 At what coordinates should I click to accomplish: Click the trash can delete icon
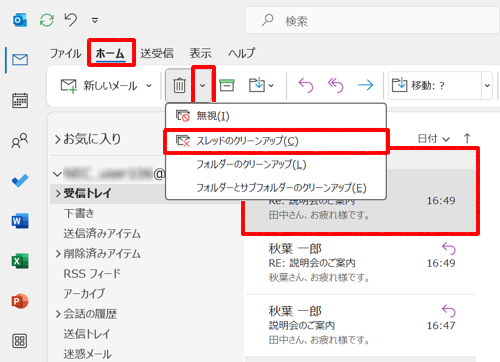pyautogui.click(x=179, y=86)
